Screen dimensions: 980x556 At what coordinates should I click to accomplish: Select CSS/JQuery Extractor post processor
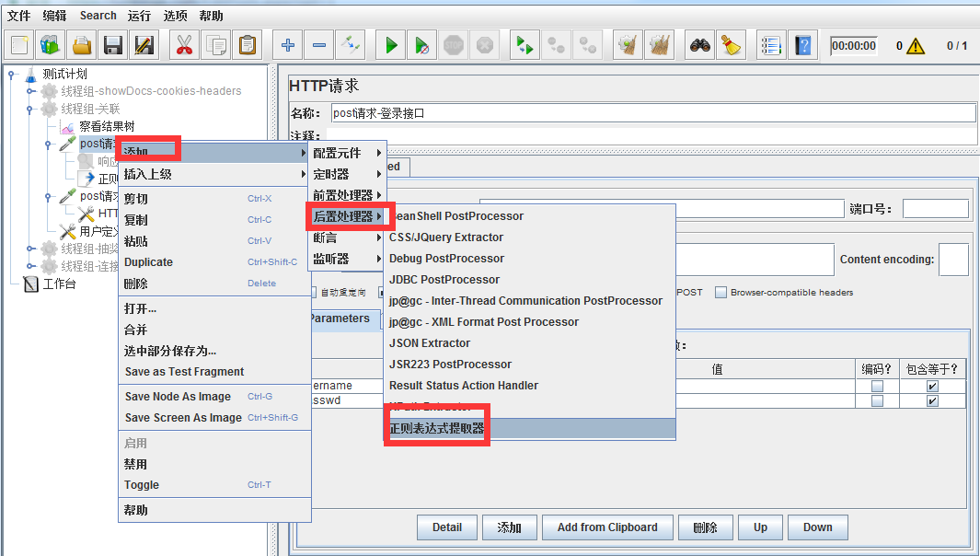tap(530, 237)
